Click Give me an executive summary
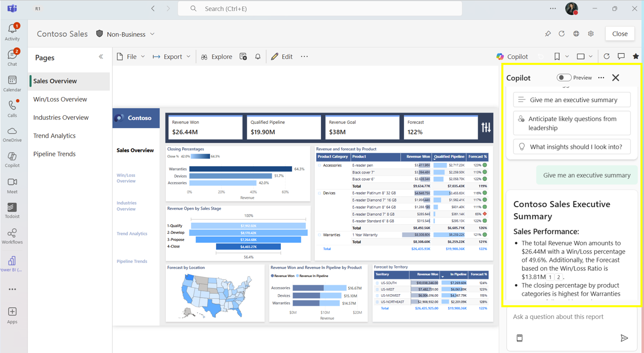Image resolution: width=644 pixels, height=353 pixels. coord(571,100)
